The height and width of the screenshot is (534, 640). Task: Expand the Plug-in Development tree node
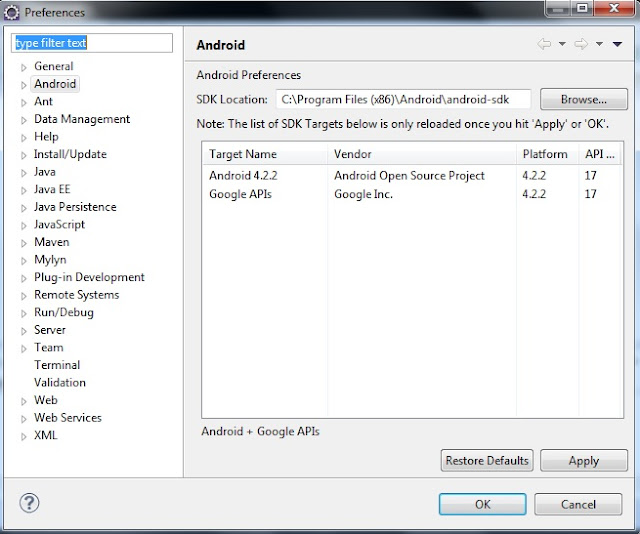[x=24, y=278]
